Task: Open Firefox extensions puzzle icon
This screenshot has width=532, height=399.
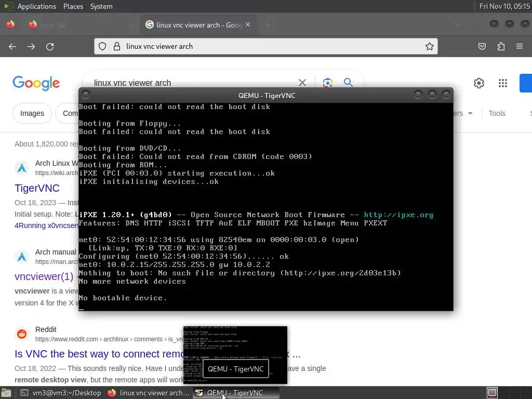Action: [501, 46]
